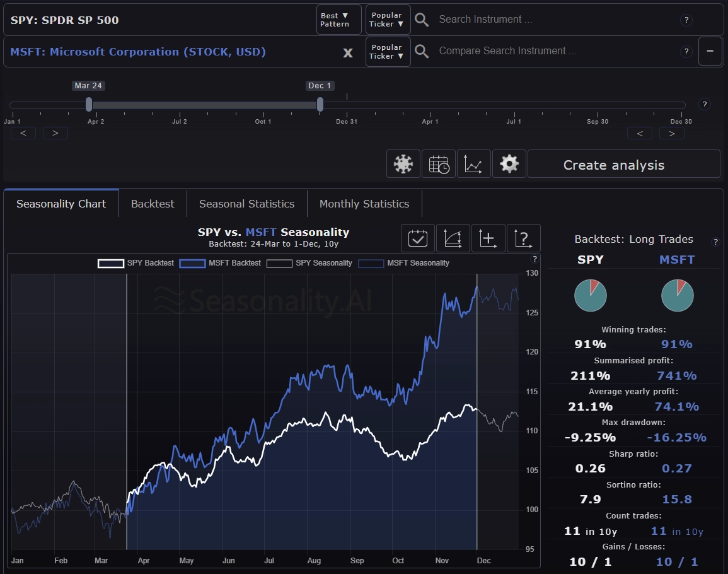This screenshot has width=728, height=574.
Task: Open the chart help question-mark icon
Action: click(523, 238)
